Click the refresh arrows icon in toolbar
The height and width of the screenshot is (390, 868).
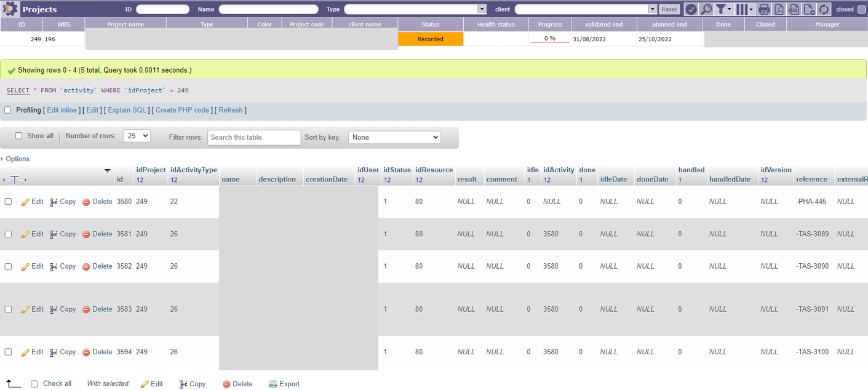point(824,9)
